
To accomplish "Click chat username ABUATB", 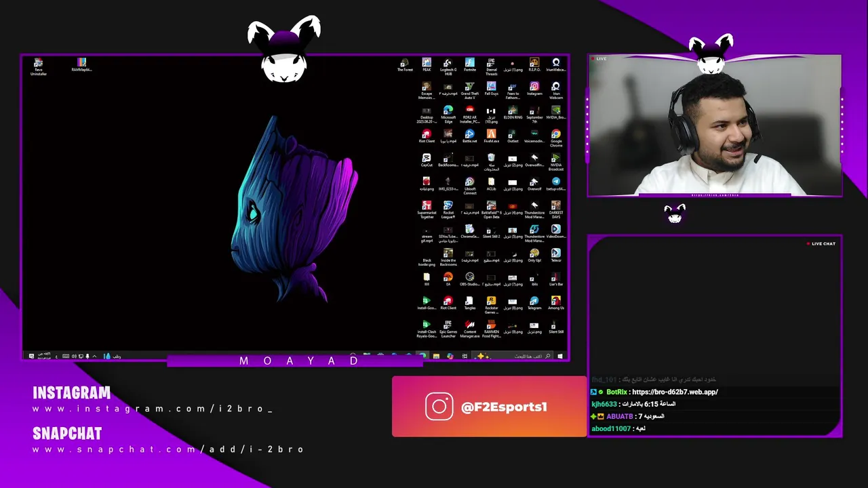I will pos(619,416).
